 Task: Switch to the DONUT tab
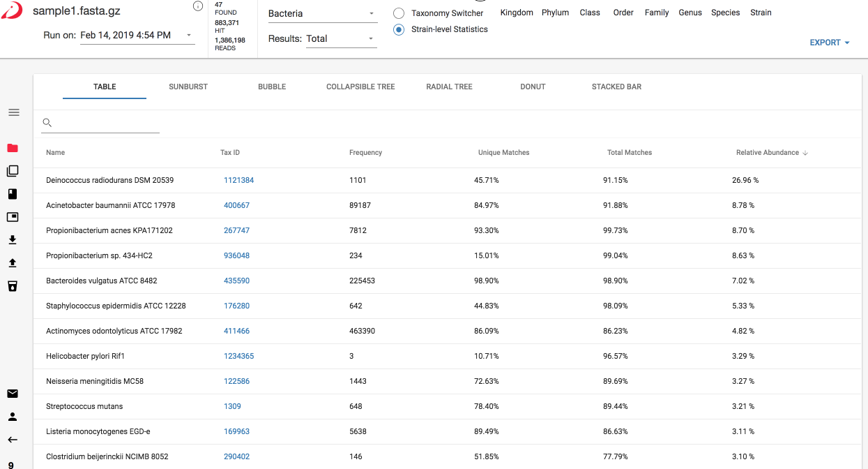533,87
